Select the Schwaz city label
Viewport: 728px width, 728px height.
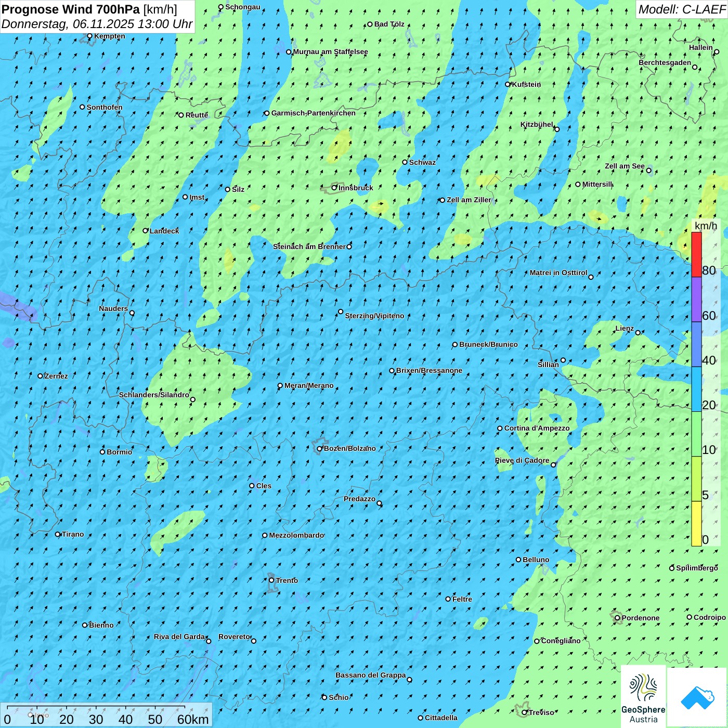(x=422, y=162)
